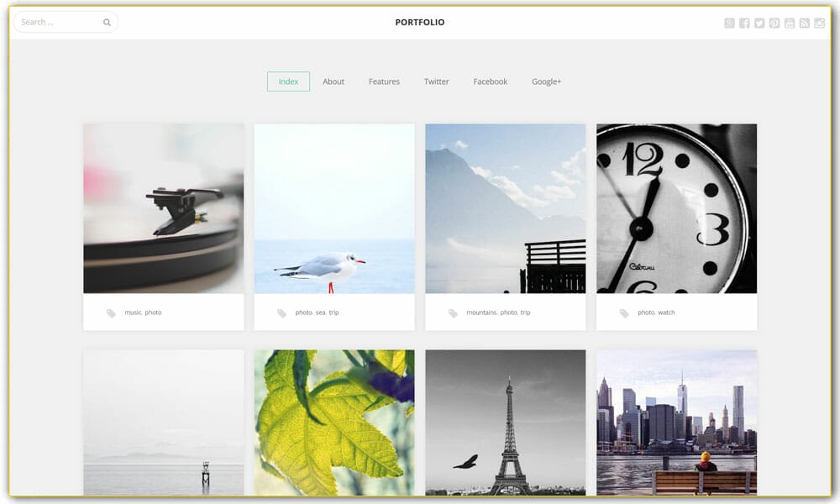Click the PORTFOLIO site title
This screenshot has height=504, width=840.
pos(420,23)
